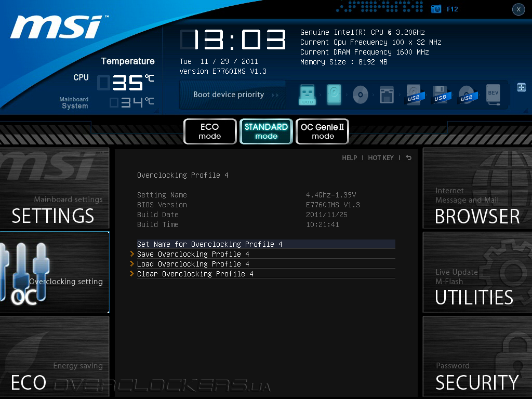Click the Build Date label

158,215
